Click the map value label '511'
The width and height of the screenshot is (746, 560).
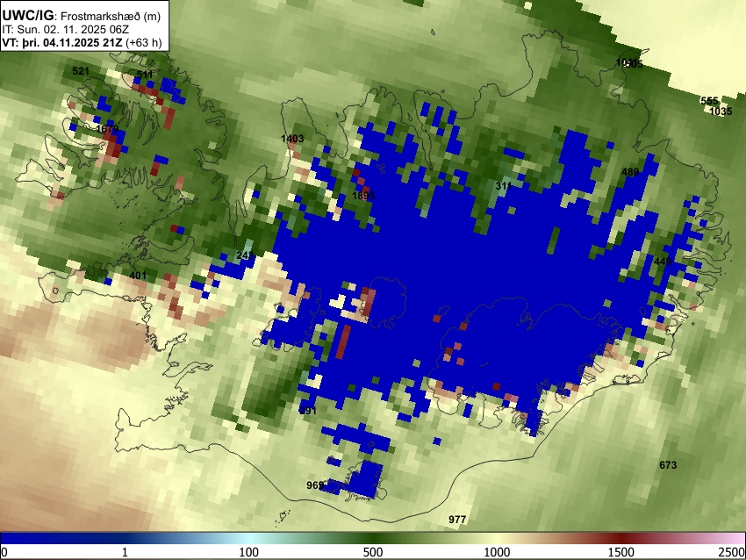coord(145,75)
